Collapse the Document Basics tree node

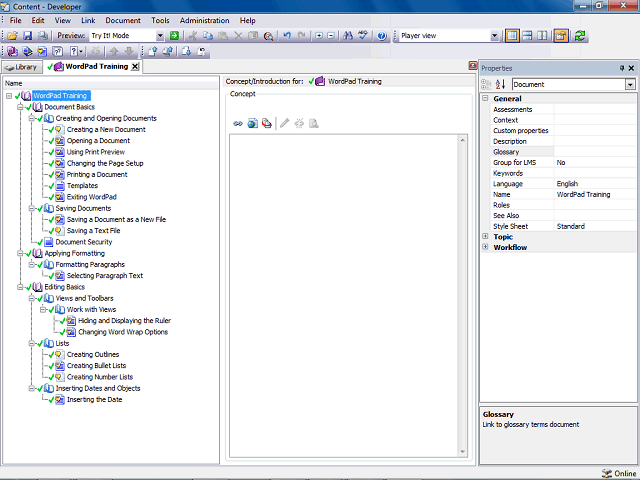(20, 107)
